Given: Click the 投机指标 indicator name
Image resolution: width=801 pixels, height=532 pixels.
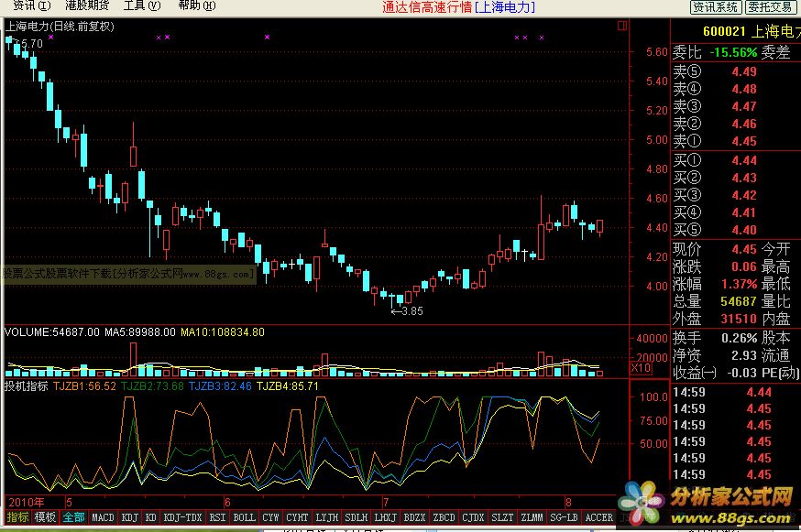Looking at the screenshot, I should (x=26, y=386).
